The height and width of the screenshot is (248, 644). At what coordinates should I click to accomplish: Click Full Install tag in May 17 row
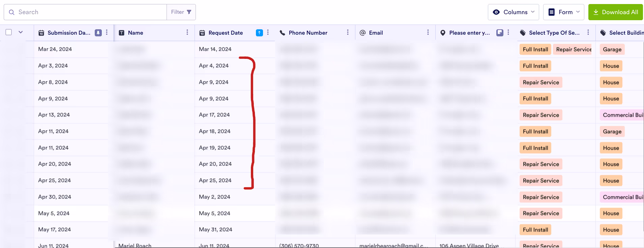(535, 230)
